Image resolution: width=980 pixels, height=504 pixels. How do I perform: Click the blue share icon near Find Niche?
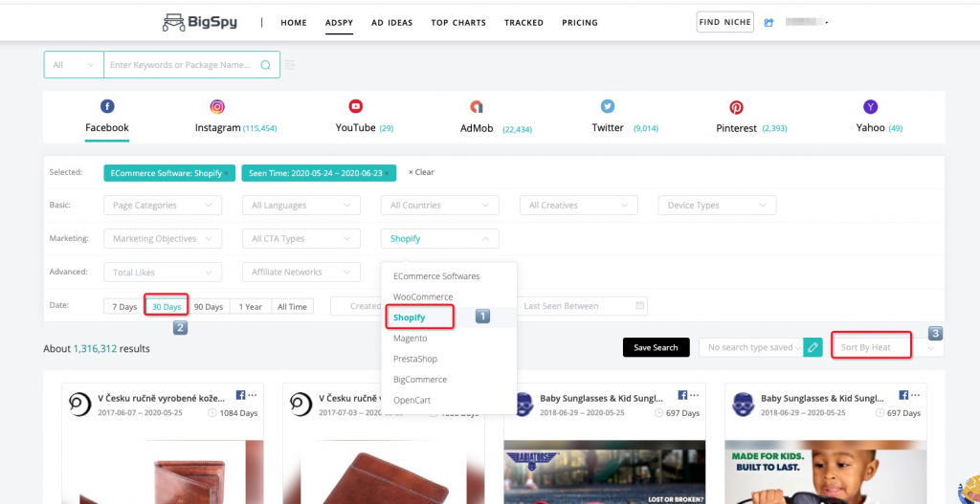pos(768,23)
